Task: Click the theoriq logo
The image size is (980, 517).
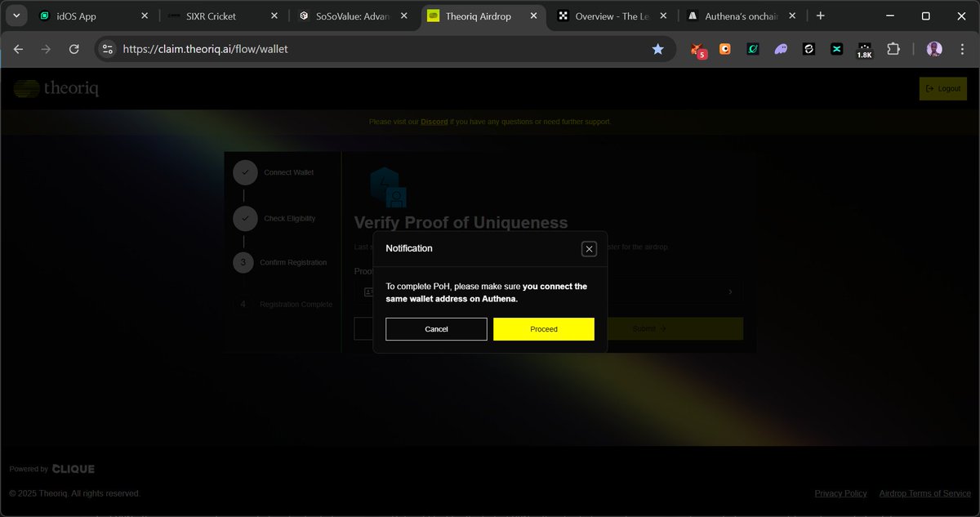Action: [56, 88]
